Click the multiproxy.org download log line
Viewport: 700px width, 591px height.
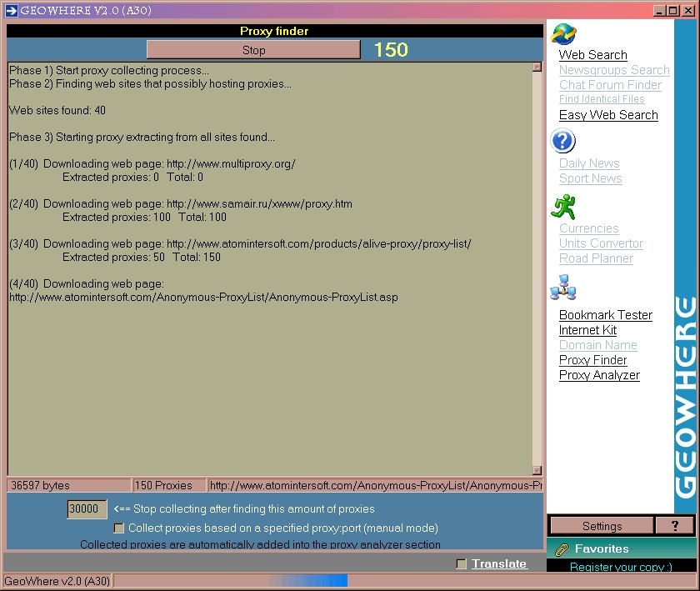coord(152,164)
